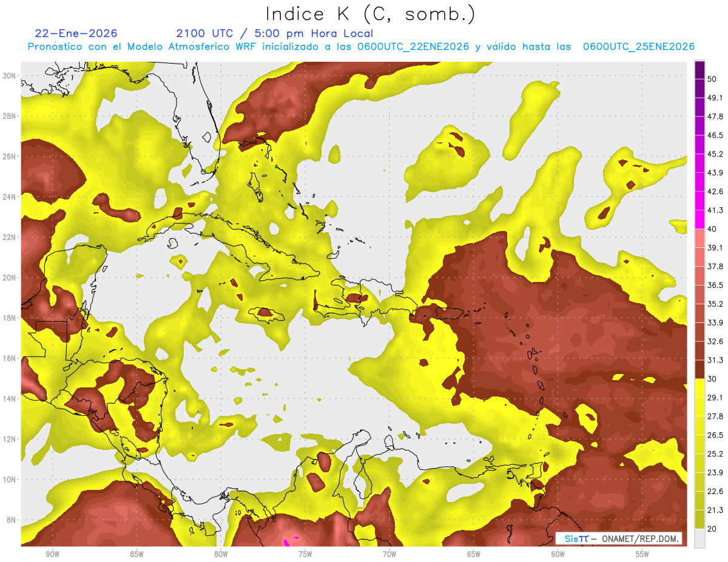The image size is (728, 562).
Task: Click the colorbar label "20"
Action: (712, 529)
